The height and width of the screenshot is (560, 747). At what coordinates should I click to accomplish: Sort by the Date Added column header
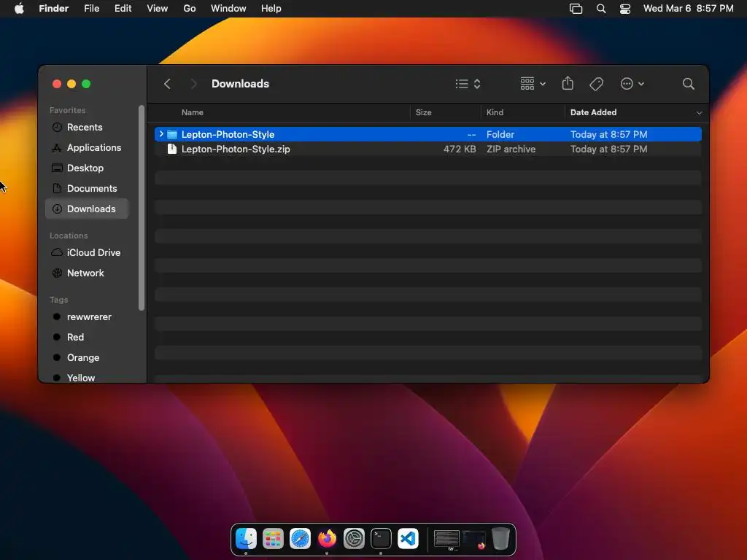593,112
